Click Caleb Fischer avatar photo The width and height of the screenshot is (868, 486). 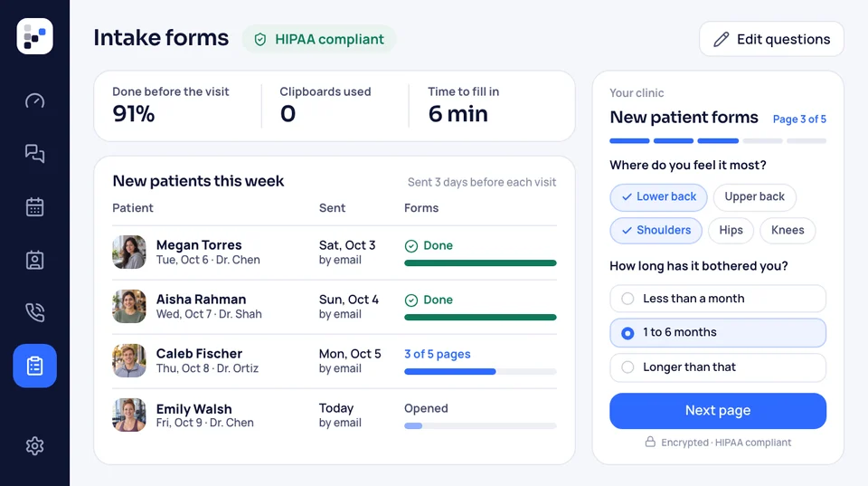129,361
